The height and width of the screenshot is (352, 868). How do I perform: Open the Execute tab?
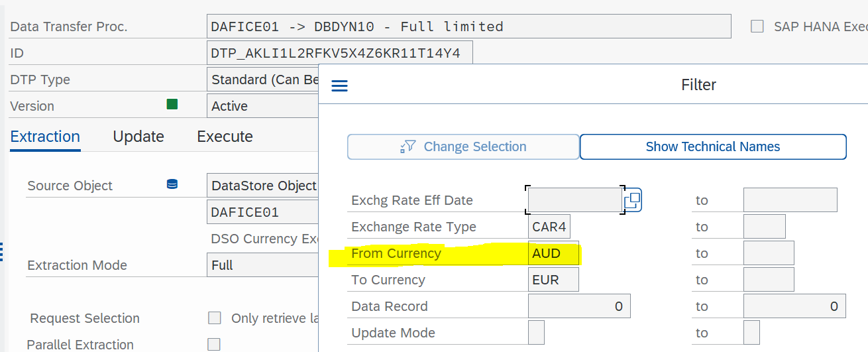225,137
